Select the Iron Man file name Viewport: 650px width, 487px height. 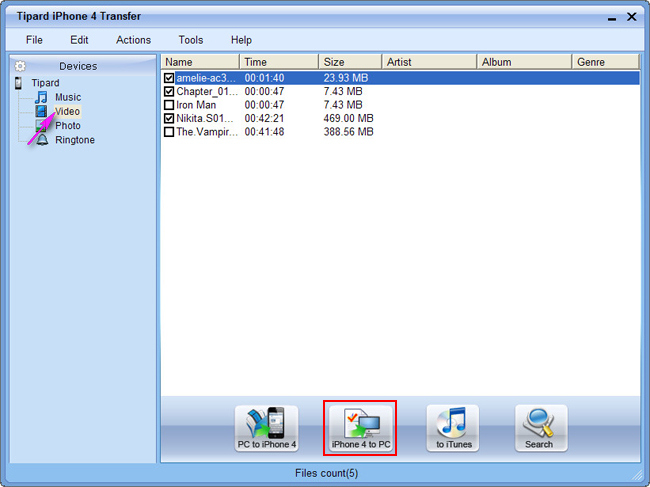click(x=196, y=105)
